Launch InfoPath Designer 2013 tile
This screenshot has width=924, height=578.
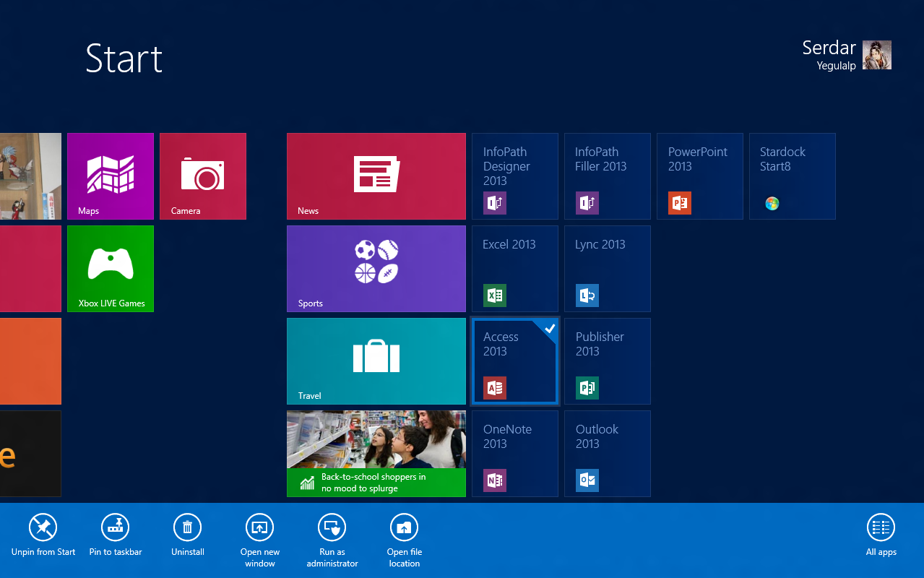(515, 176)
